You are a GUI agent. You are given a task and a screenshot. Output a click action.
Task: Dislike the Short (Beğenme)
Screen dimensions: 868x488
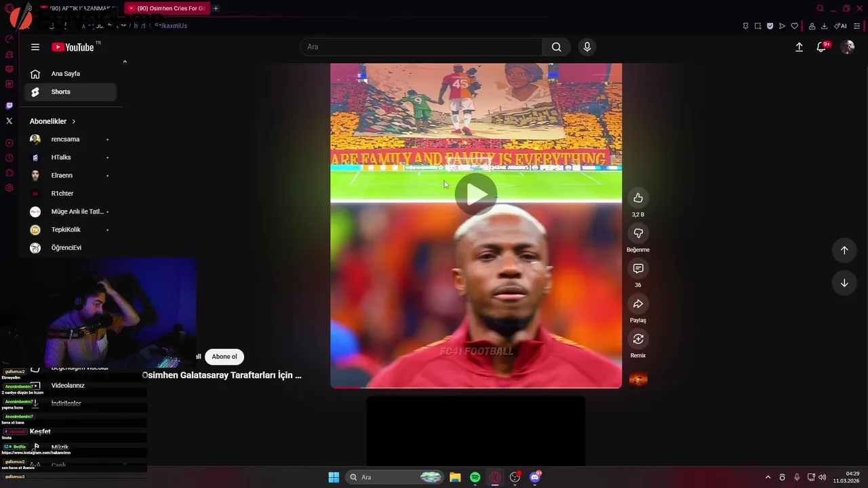pos(638,233)
